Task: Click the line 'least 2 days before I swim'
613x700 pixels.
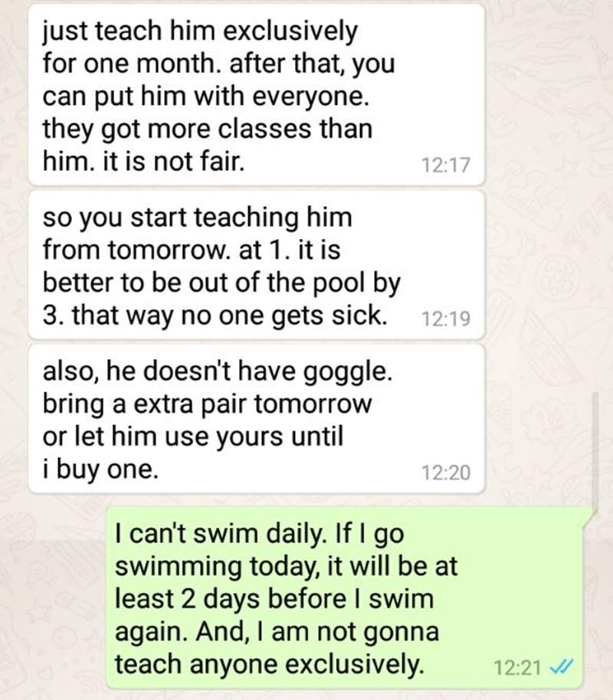Action: point(274,599)
